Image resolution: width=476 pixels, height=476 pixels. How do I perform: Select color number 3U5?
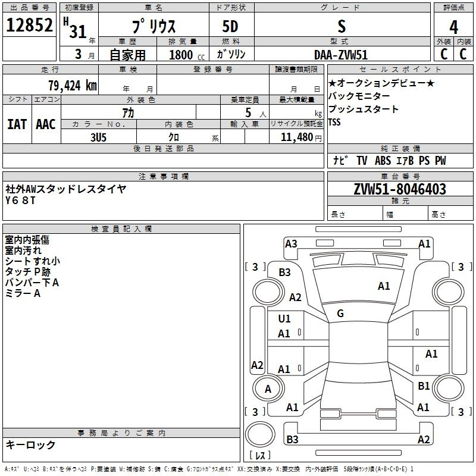point(98,137)
